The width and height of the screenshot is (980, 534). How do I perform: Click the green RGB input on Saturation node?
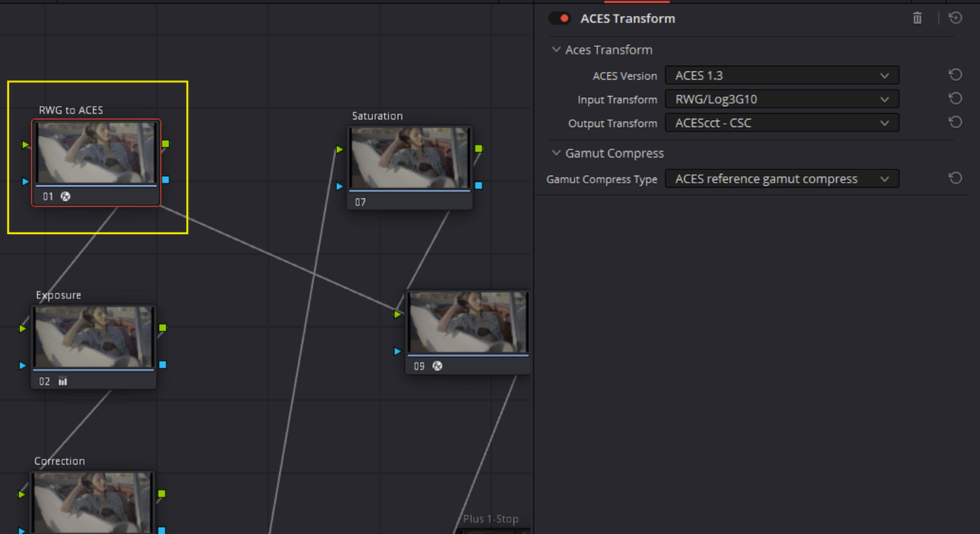[x=340, y=150]
